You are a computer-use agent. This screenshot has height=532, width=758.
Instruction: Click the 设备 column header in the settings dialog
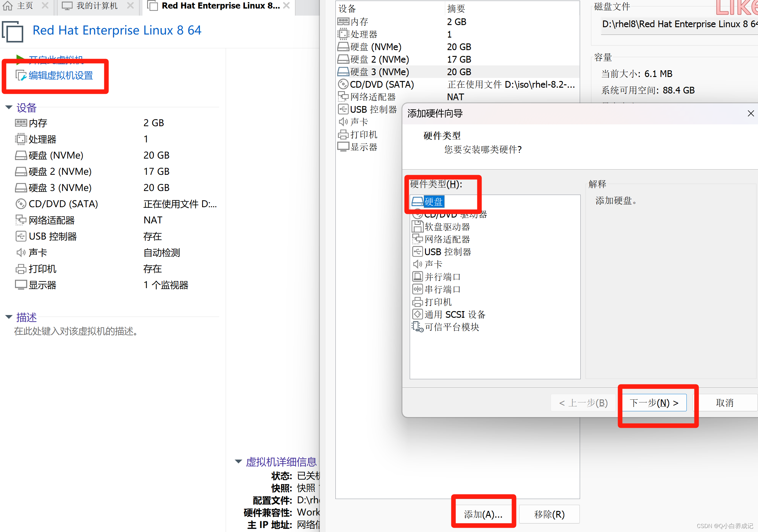point(390,9)
